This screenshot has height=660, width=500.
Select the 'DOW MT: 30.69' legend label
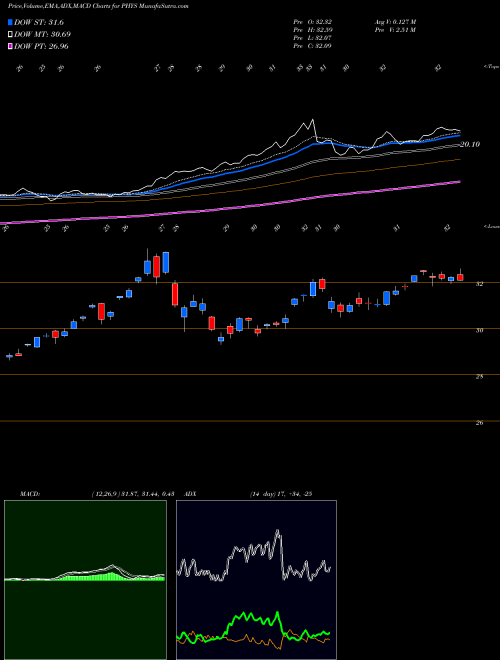(43, 35)
